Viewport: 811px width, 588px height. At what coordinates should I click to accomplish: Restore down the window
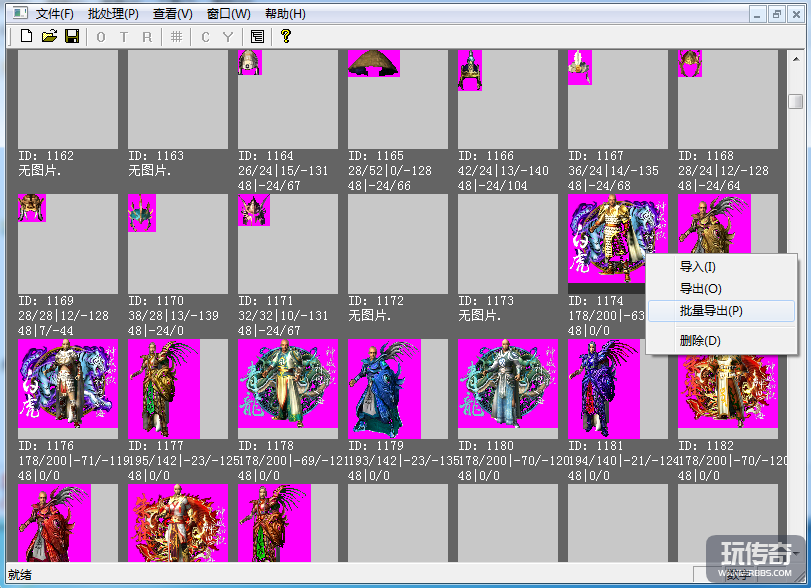pyautogui.click(x=776, y=14)
